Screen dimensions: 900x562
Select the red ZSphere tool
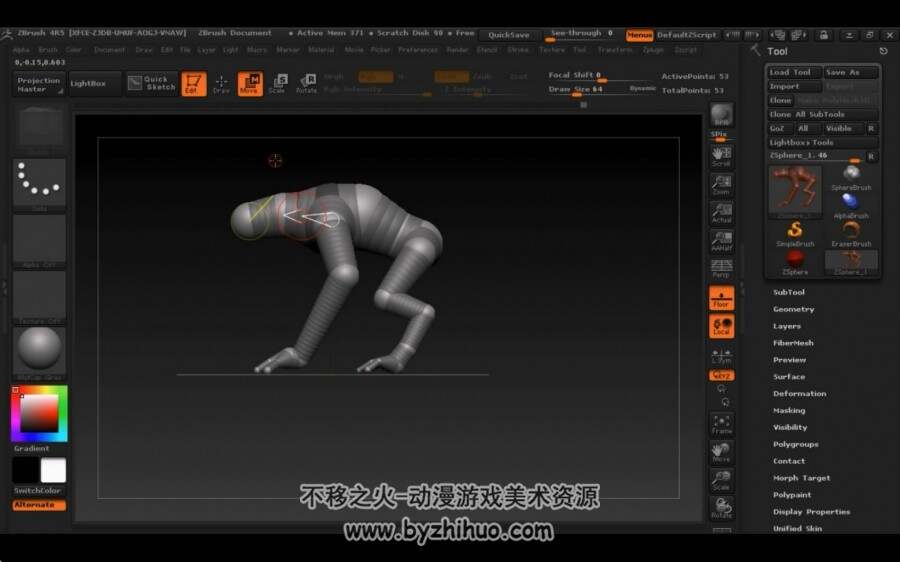[795, 262]
